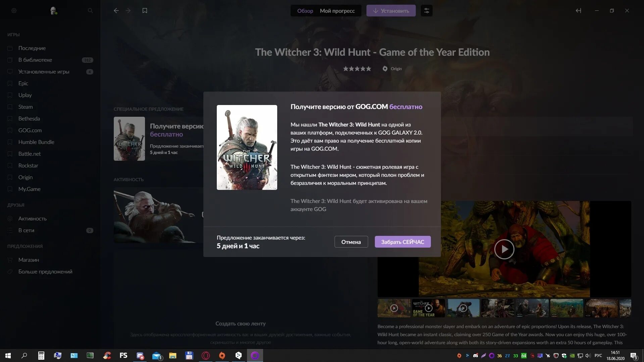Click the Witcher 3 cover art in dialog
Viewport: 644px width, 362px height.
247,147
